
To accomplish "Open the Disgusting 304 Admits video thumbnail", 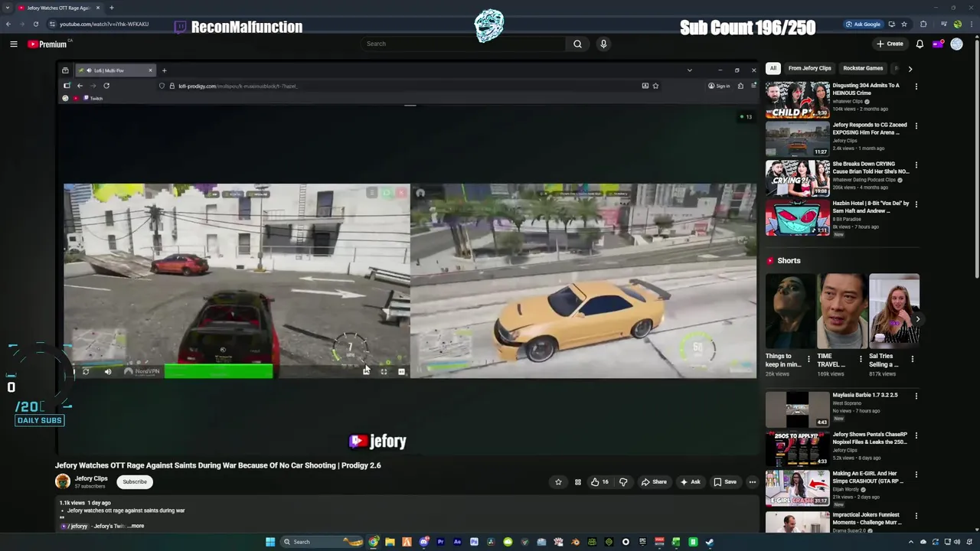I will (x=797, y=100).
